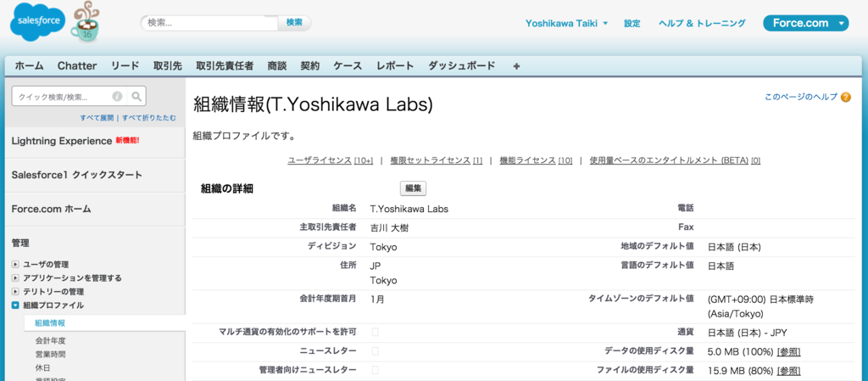
Task: Toggle マルチ通貨の有効化のサポートを許可 checkbox
Action: (x=376, y=333)
